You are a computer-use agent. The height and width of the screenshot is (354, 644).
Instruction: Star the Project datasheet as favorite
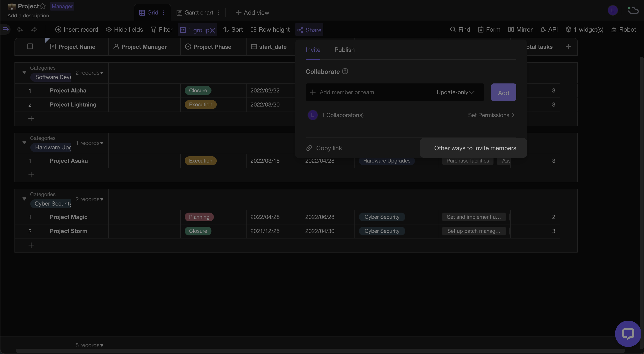tap(43, 6)
